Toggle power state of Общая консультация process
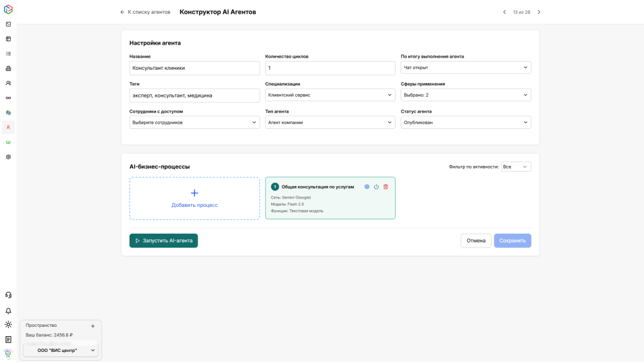 coord(376,187)
